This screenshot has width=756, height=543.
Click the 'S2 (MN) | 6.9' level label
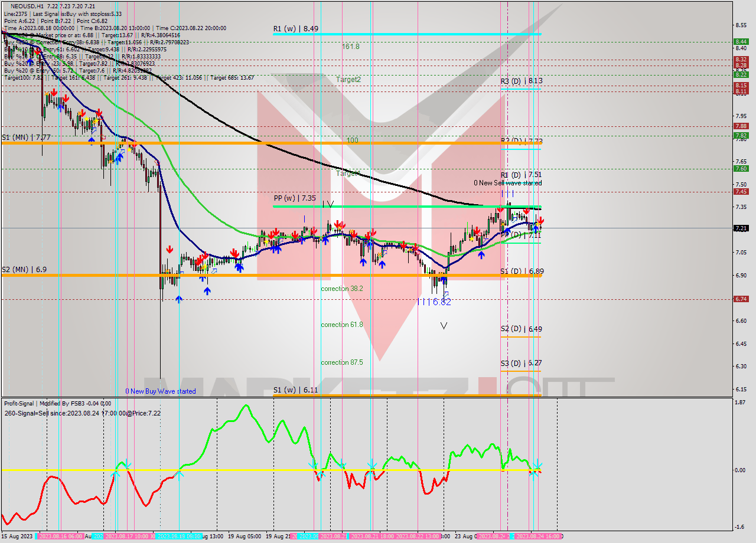coord(24,269)
